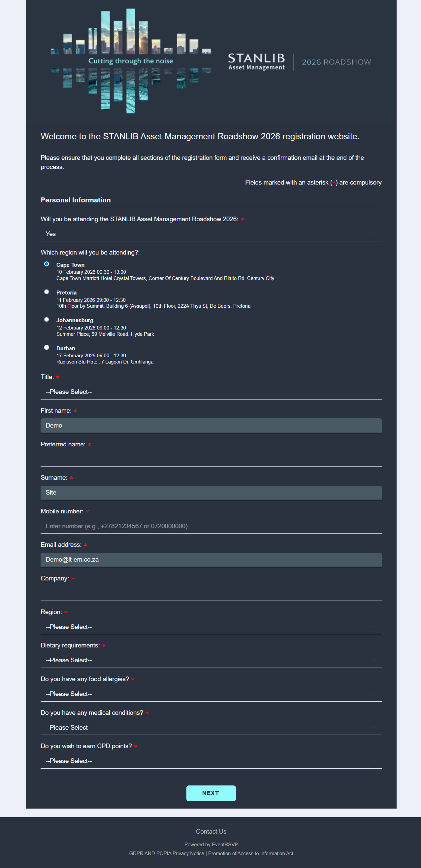The image size is (421, 868).
Task: Expand the medical conditions dropdown
Action: [211, 727]
